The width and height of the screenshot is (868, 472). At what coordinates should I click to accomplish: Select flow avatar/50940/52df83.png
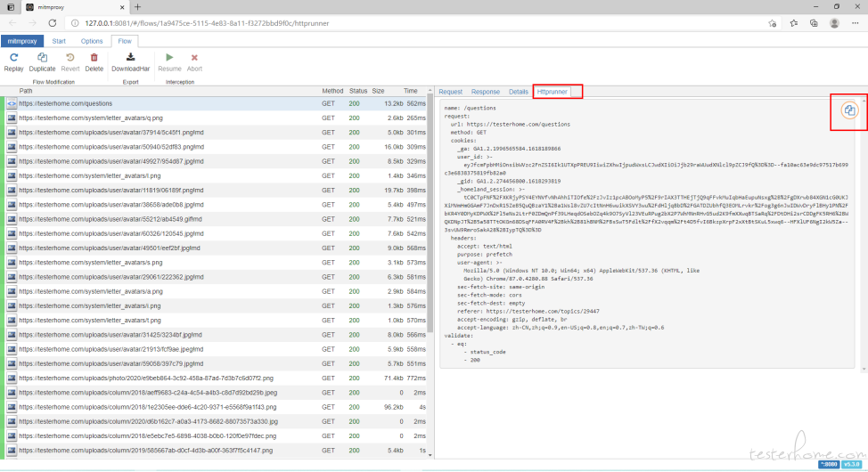216,147
